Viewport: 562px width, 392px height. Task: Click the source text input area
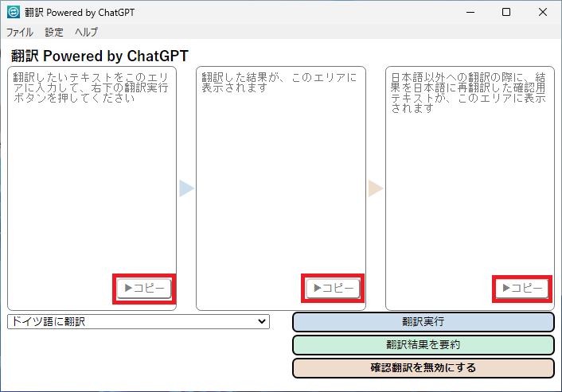click(x=92, y=188)
